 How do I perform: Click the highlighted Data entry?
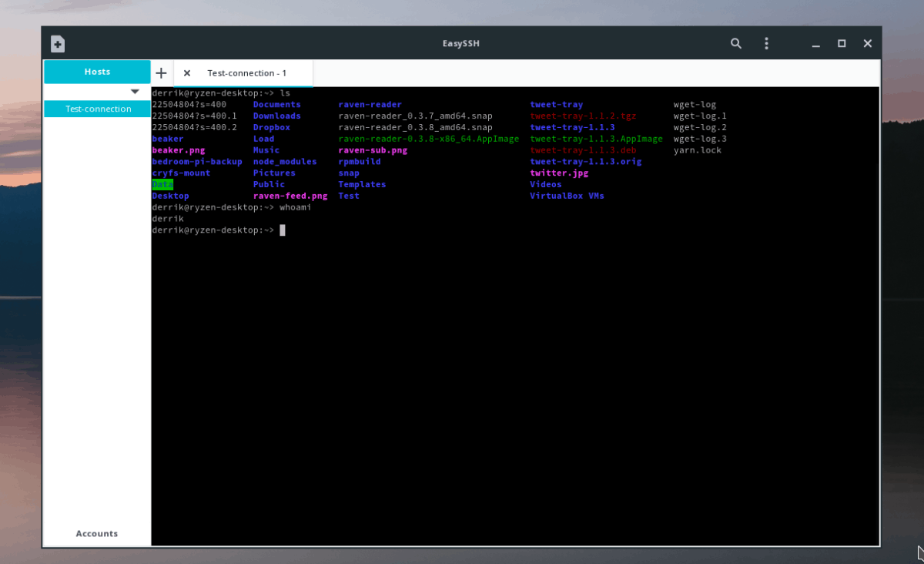tap(162, 185)
